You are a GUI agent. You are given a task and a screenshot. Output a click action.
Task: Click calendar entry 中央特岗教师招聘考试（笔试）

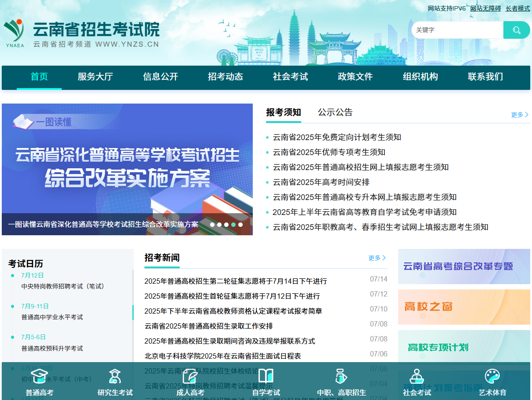[64, 286]
